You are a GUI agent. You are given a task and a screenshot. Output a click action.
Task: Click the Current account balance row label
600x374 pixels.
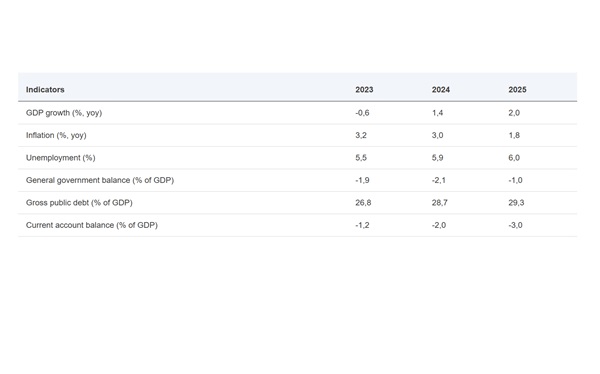(x=92, y=225)
